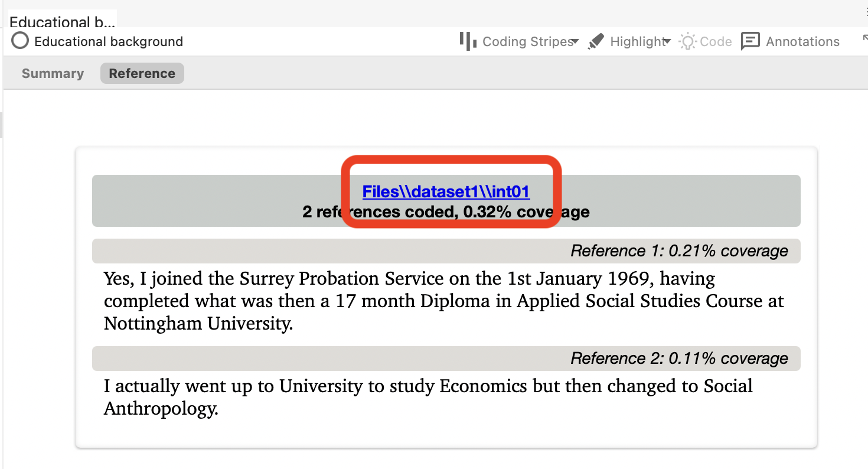Click the Code lightbulb icon

tap(687, 41)
